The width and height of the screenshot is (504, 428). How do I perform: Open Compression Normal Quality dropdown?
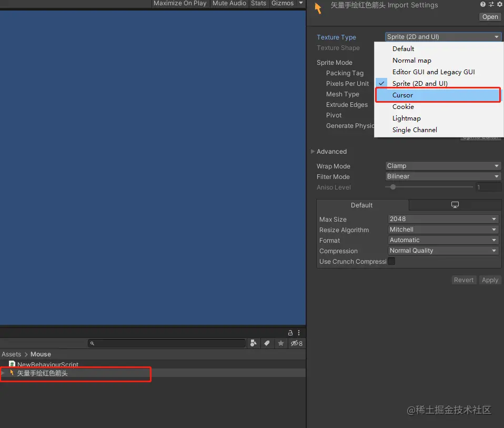pos(443,251)
